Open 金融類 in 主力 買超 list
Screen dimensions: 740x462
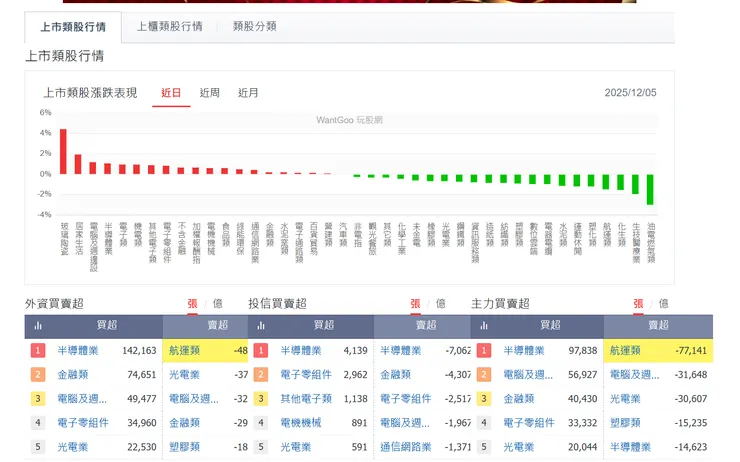[519, 399]
